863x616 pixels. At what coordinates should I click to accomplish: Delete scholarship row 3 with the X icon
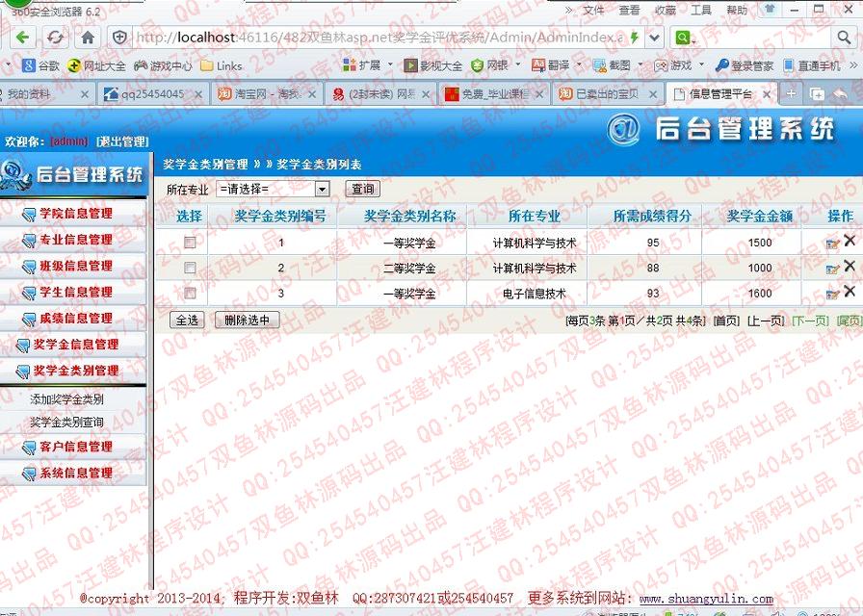pos(850,291)
